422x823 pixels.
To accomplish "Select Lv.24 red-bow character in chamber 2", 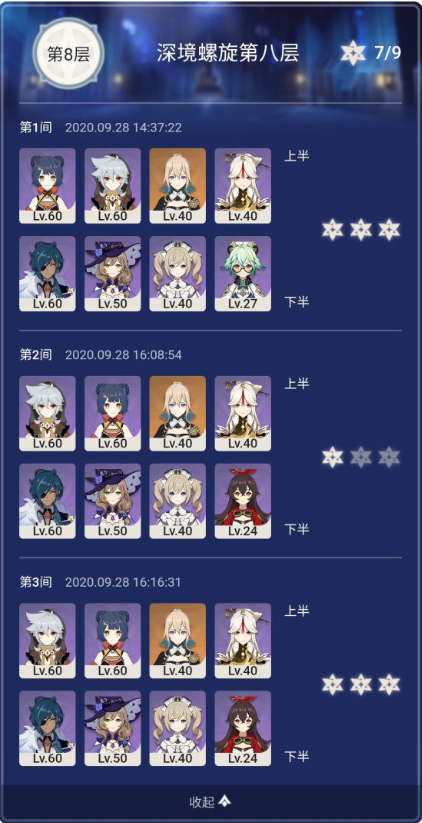I will click(x=242, y=501).
